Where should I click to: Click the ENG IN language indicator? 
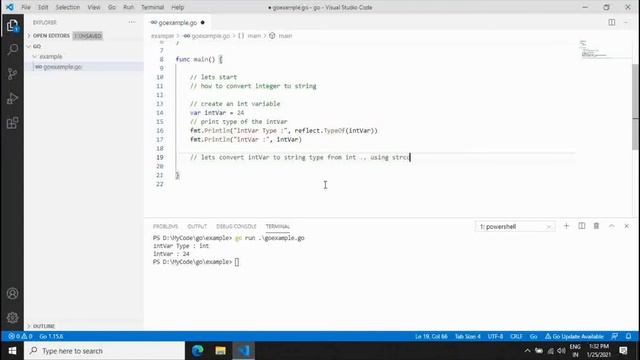click(x=575, y=351)
